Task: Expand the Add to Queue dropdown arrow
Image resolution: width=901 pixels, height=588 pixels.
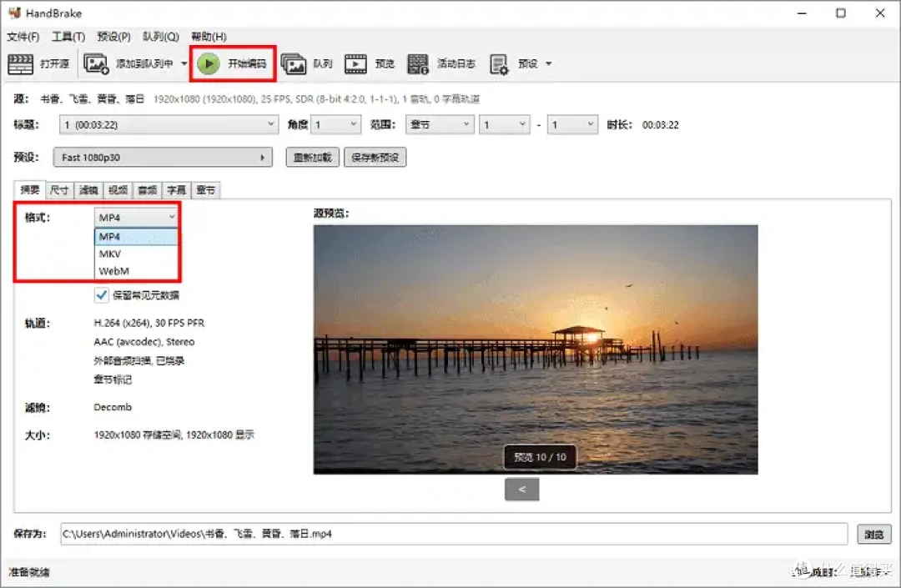Action: click(x=184, y=63)
